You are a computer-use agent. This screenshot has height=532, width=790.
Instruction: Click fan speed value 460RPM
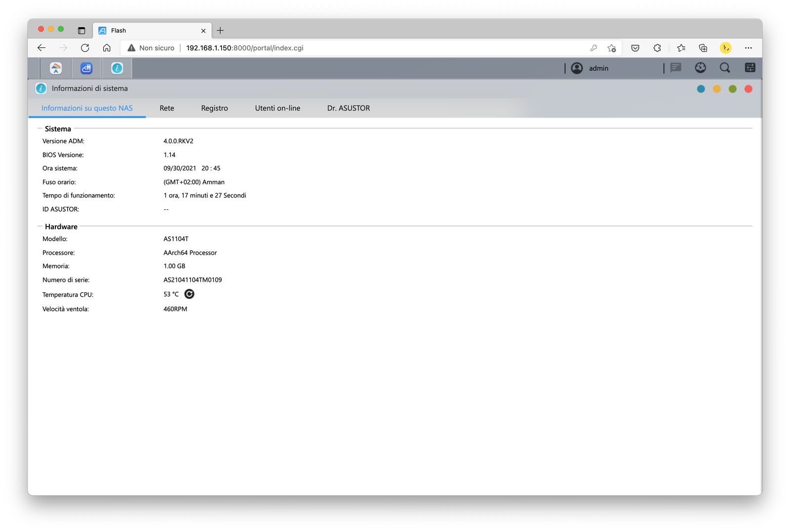(x=175, y=309)
